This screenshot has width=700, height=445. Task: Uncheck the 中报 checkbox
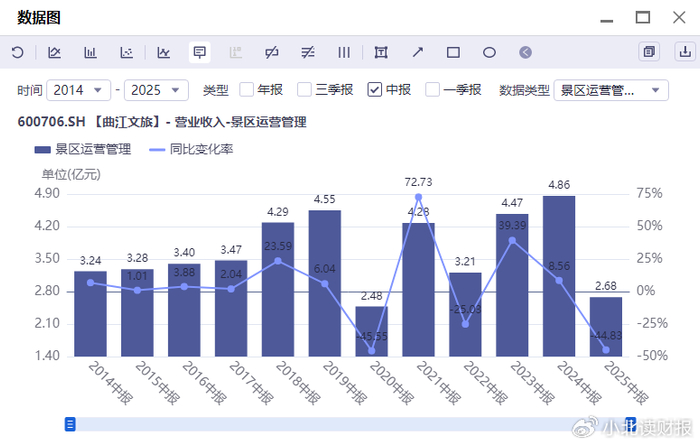click(x=375, y=90)
